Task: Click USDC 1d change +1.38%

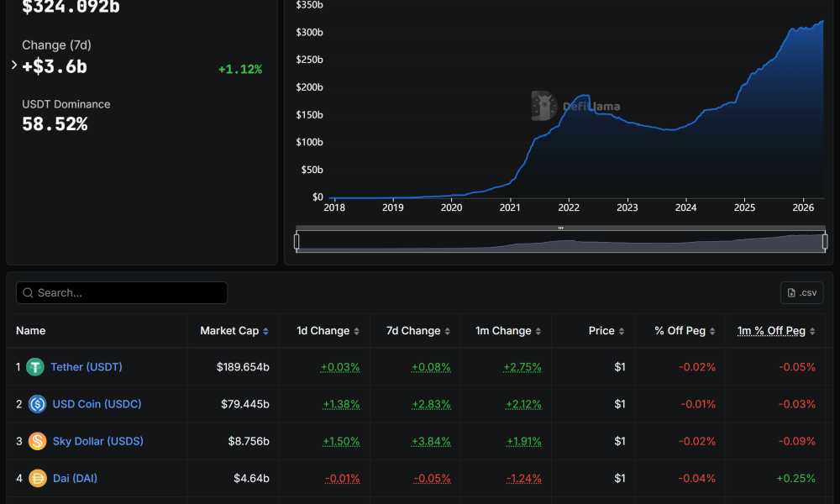Action: coord(341,404)
